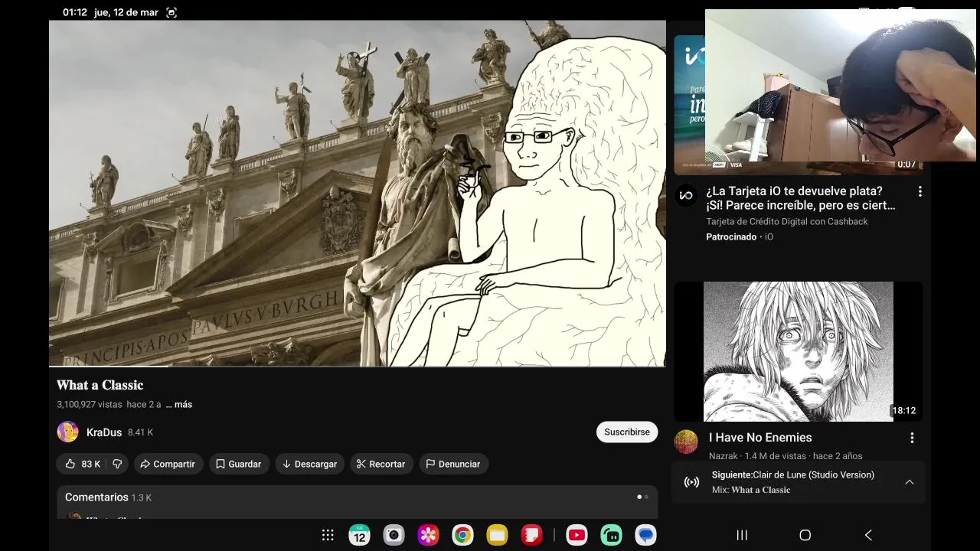Viewport: 980px width, 551px height.
Task: Tap the clock showing 01:12
Action: tap(75, 12)
